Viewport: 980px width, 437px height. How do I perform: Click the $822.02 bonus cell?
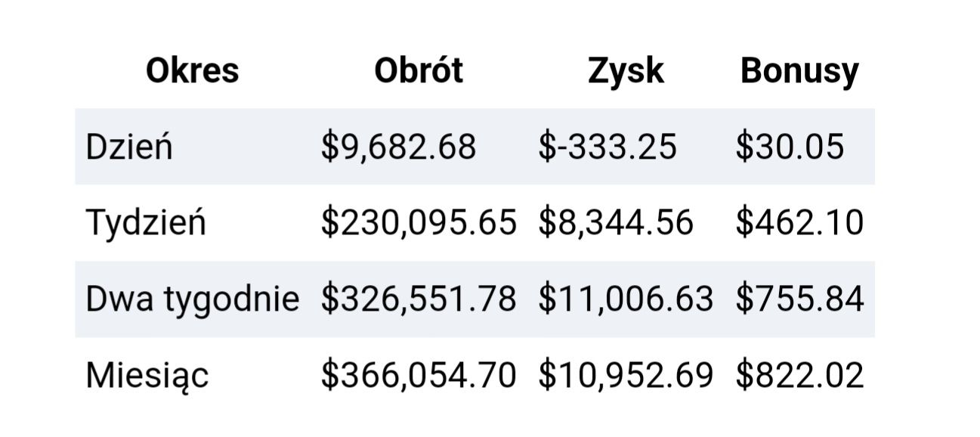pyautogui.click(x=799, y=376)
